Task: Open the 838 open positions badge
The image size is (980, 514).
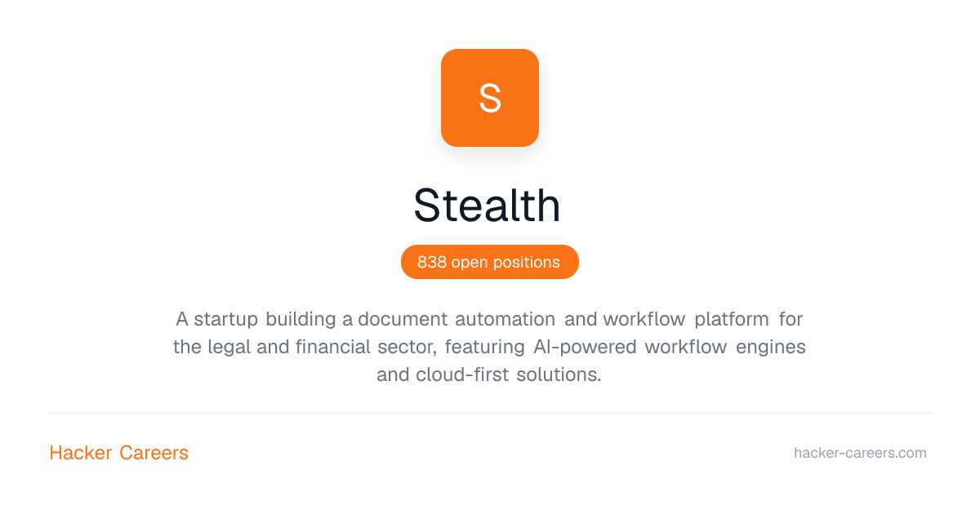Action: [490, 262]
